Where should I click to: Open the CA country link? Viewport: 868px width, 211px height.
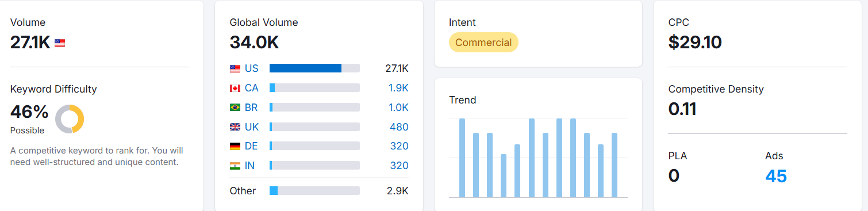tap(252, 88)
